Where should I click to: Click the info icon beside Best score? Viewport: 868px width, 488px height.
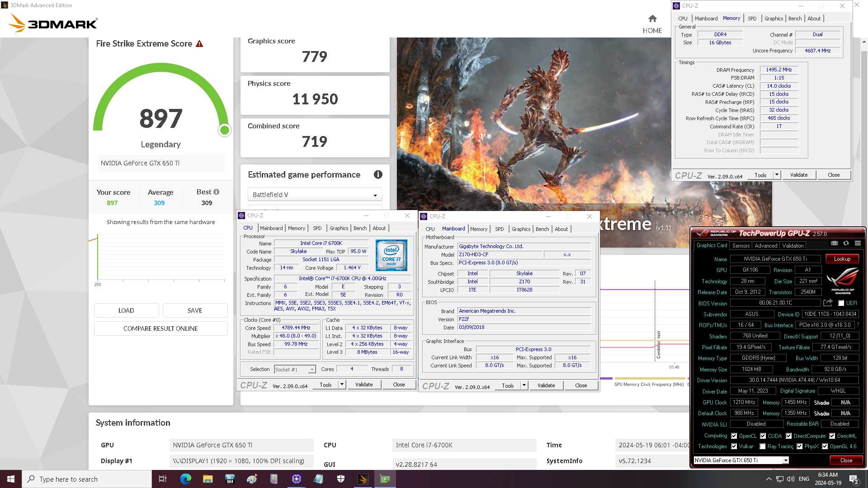click(217, 192)
